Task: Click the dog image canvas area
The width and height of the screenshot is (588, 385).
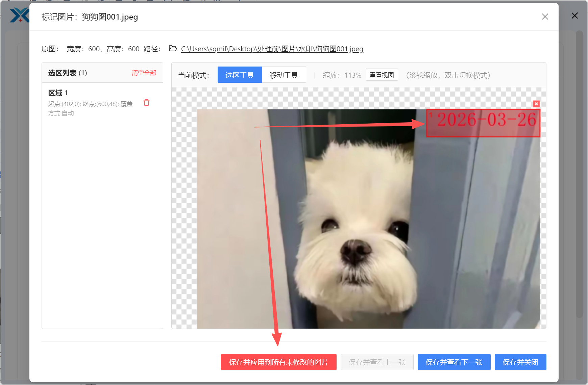Action: click(x=355, y=236)
